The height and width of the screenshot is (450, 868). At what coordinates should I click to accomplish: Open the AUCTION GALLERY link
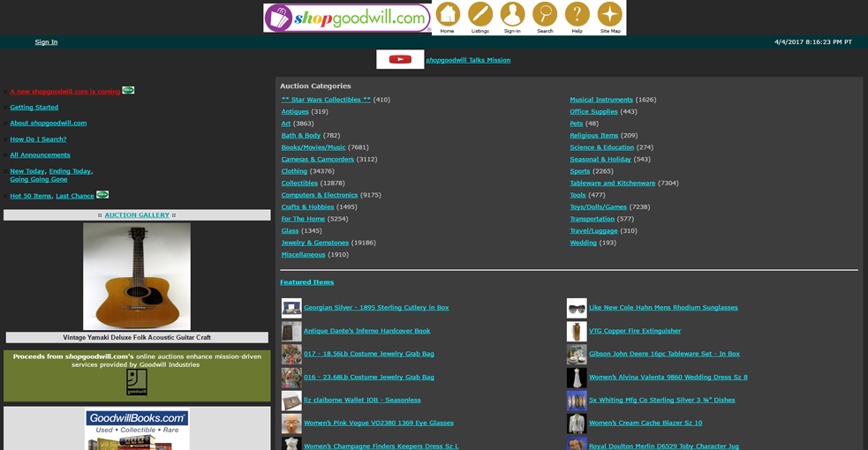[x=137, y=215]
